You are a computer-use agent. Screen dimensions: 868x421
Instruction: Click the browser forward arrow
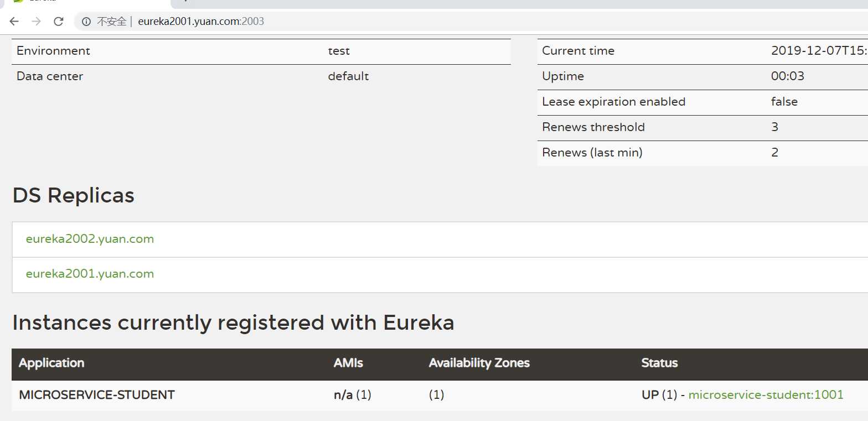point(37,22)
